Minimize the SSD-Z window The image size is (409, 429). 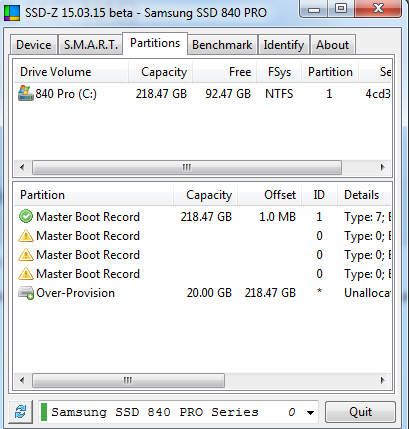tap(314, 9)
